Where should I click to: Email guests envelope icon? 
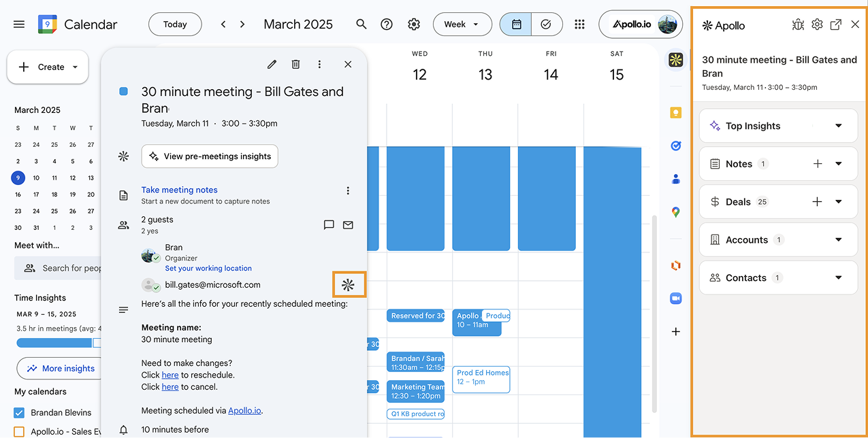tap(348, 225)
